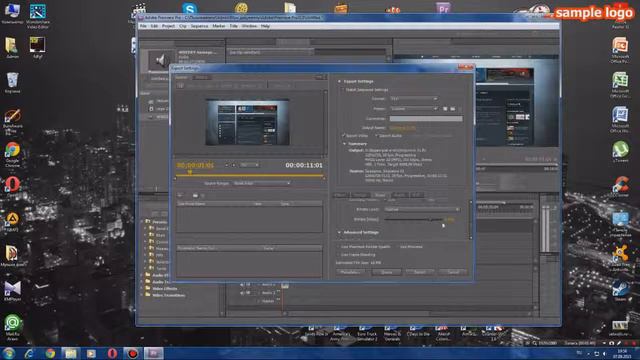Click the audio speaker thumbnail in Project panel
This screenshot has height=360, width=640.
(160, 60)
